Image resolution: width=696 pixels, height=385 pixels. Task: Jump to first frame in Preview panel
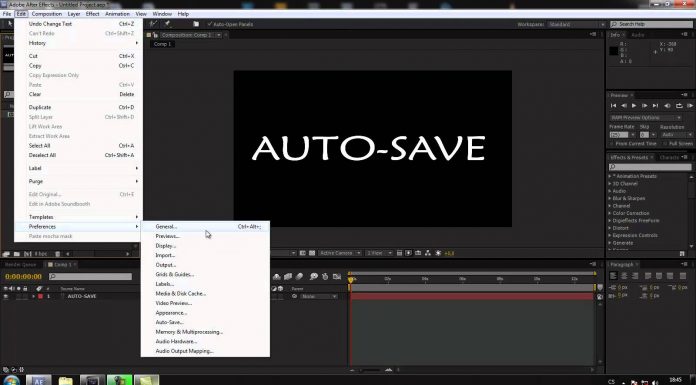tap(613, 106)
